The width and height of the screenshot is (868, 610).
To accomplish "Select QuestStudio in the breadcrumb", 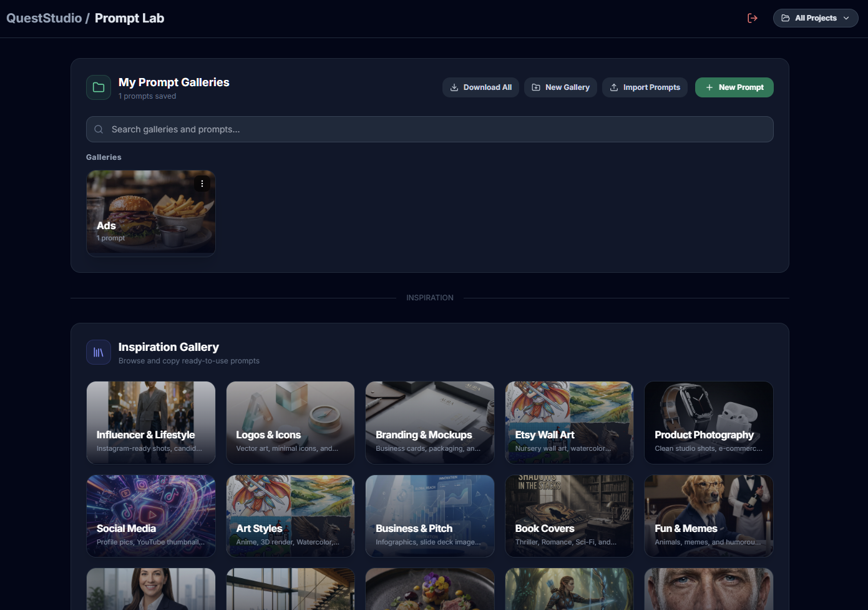I will [x=44, y=18].
